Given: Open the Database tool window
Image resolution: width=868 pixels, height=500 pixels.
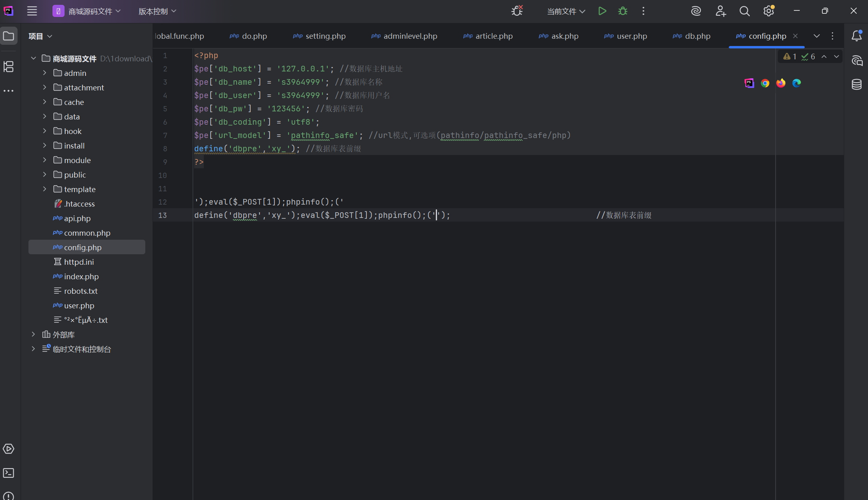Looking at the screenshot, I should pos(856,84).
